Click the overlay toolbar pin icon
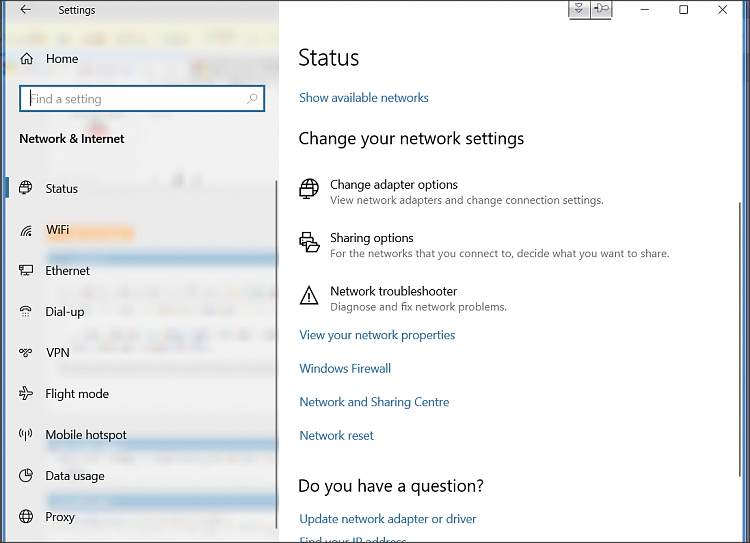 (601, 9)
